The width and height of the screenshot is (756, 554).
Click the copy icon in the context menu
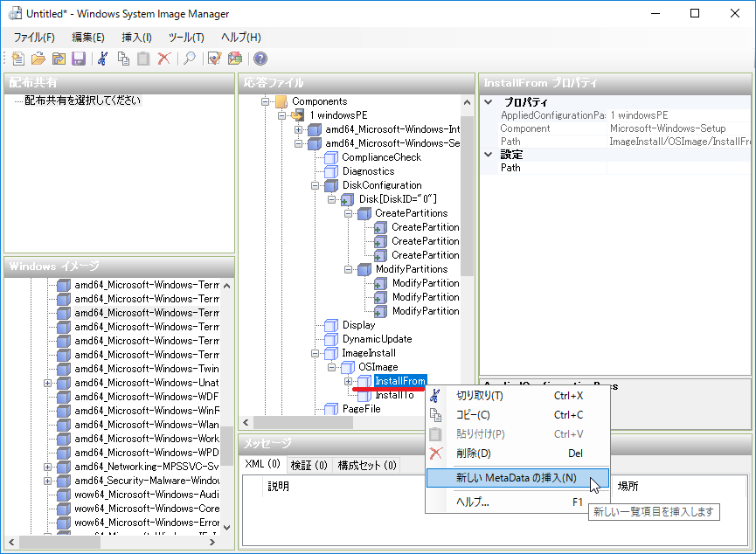435,415
